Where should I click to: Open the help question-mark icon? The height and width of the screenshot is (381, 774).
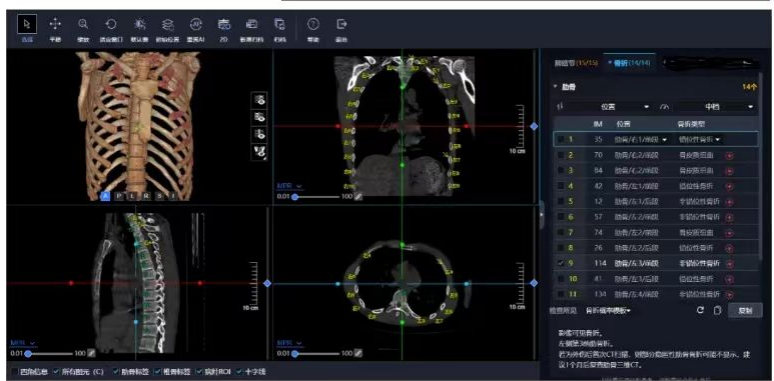(313, 24)
